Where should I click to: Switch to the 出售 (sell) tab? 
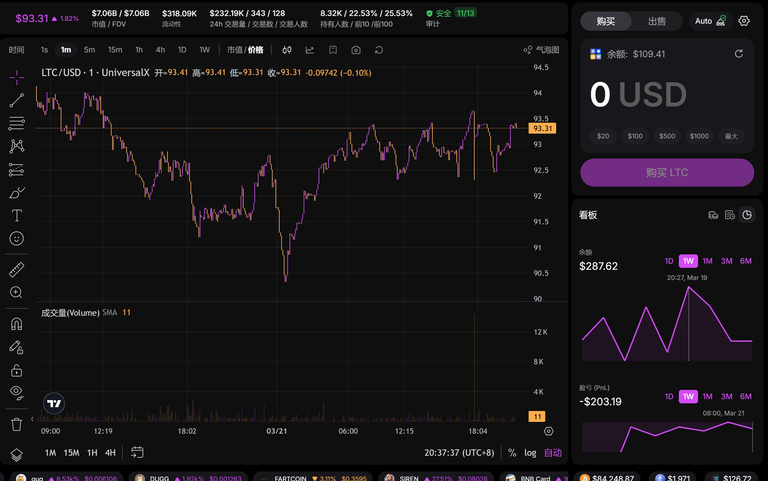[x=657, y=21]
